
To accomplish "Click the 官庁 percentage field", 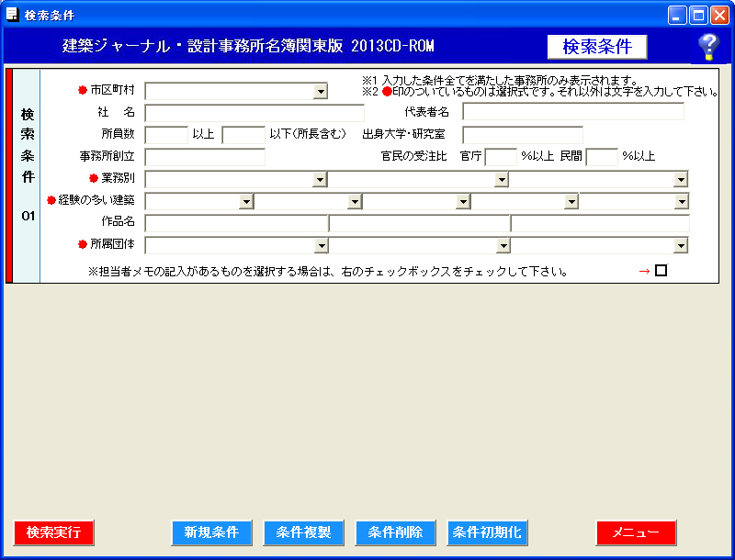I will pos(501,157).
